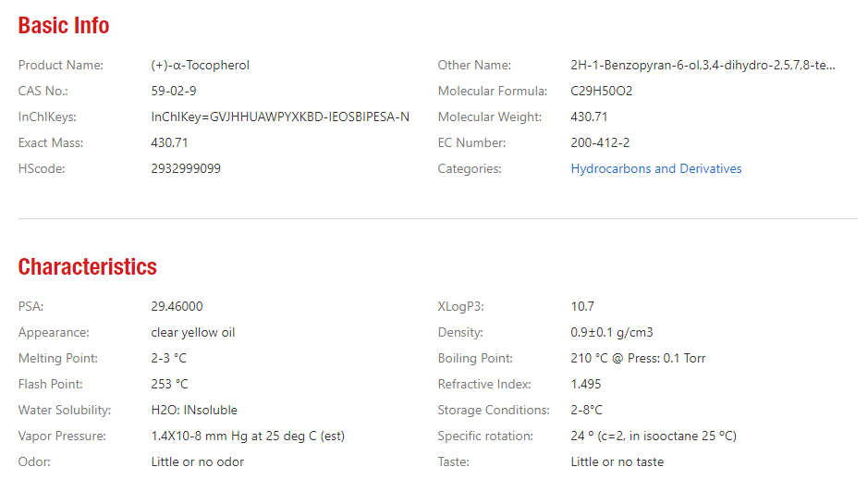Click the XLogP3 value 10.7
The width and height of the screenshot is (868, 492).
(x=582, y=307)
